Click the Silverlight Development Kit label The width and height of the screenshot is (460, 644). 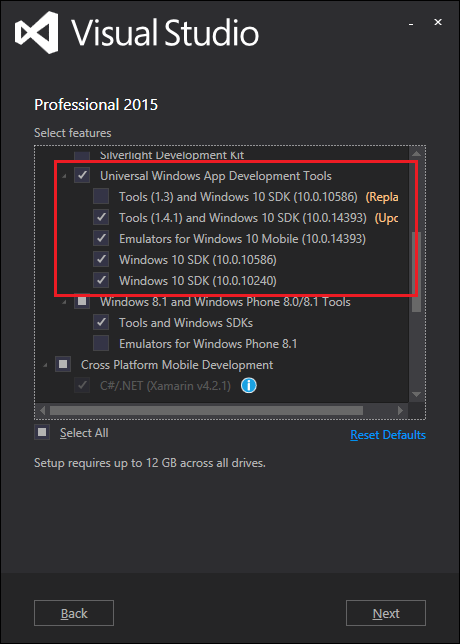click(172, 156)
